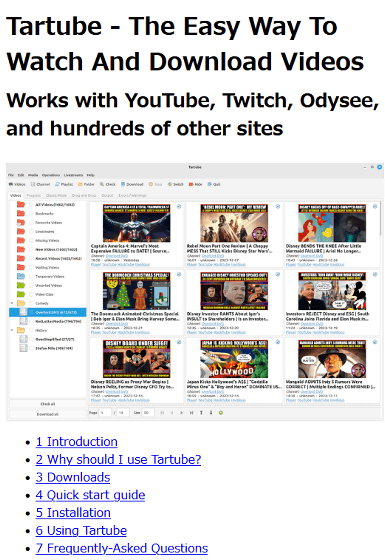Click the scroll-to-bottom down arrow icon
This screenshot has height=560, width=385.
(x=211, y=413)
